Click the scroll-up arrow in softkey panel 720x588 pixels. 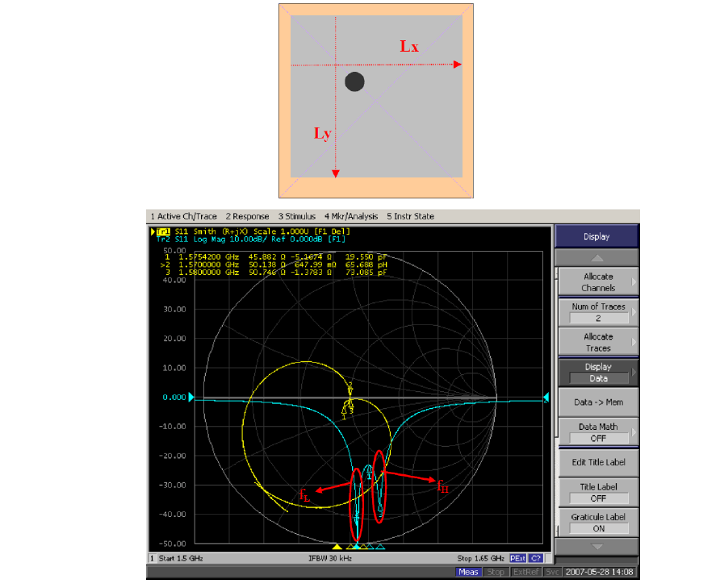(x=597, y=258)
